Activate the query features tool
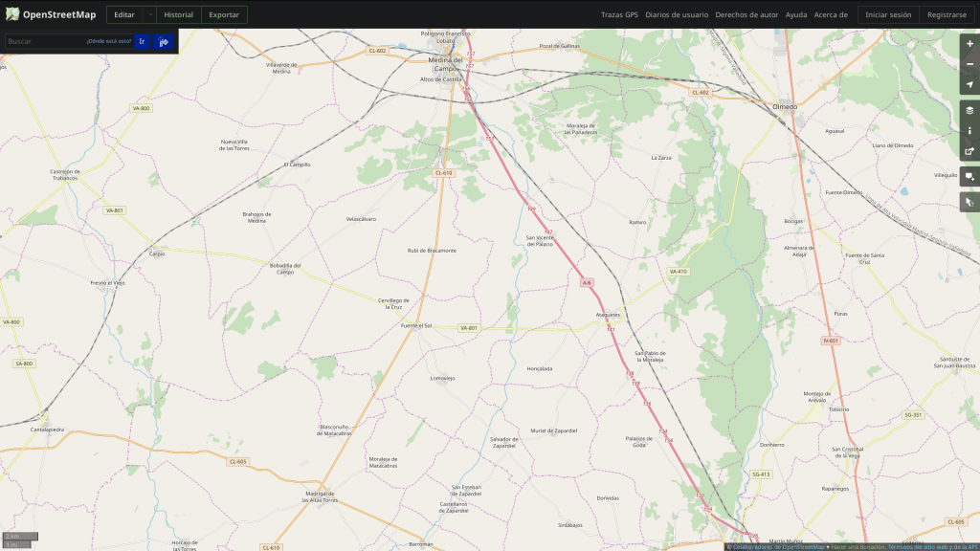 tap(969, 202)
